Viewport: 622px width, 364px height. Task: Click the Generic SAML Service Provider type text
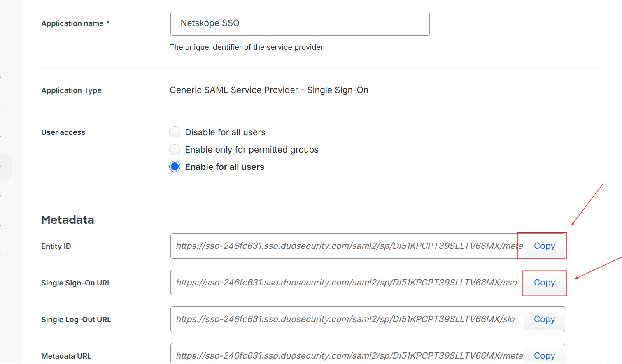269,90
